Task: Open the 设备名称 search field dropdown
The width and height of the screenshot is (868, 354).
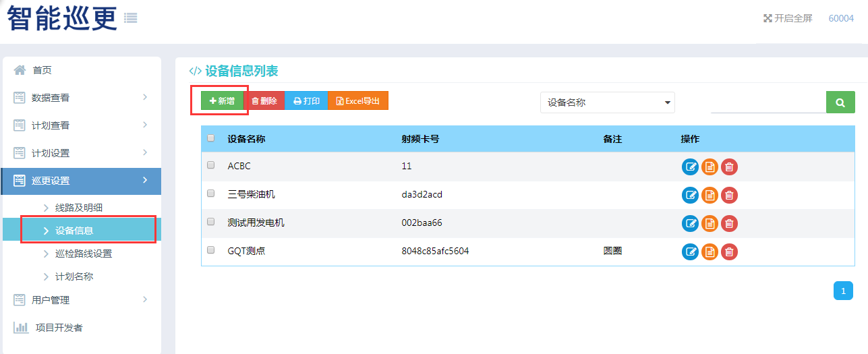Action: [607, 102]
